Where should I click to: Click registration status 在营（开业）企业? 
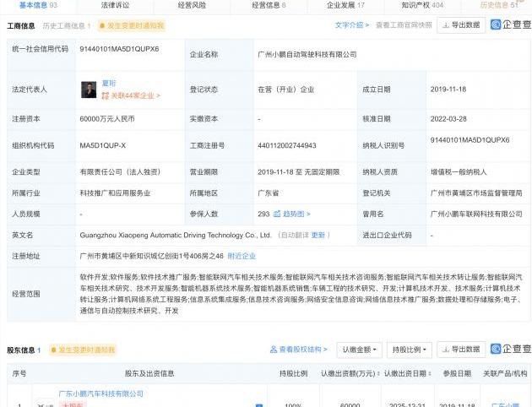click(x=285, y=90)
